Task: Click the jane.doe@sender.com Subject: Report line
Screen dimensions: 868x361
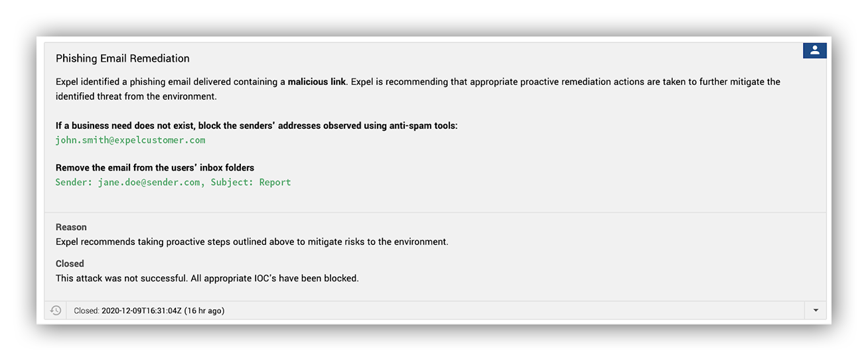Action: [173, 182]
